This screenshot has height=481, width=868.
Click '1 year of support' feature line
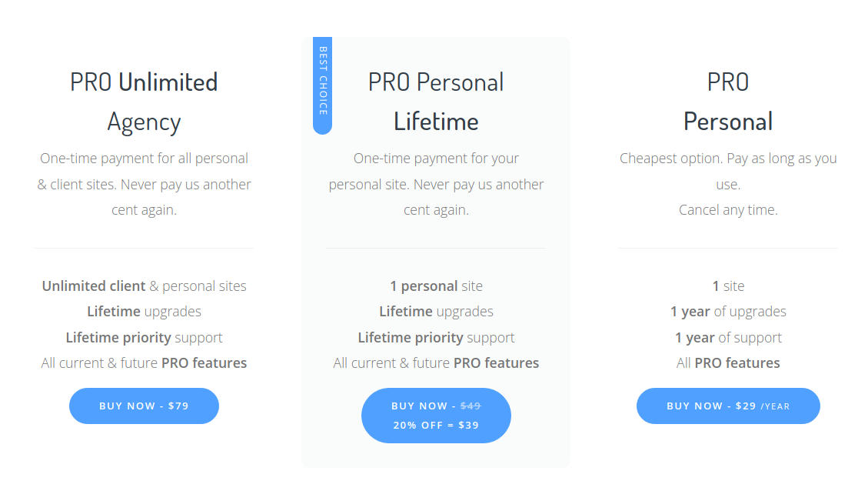tap(728, 338)
